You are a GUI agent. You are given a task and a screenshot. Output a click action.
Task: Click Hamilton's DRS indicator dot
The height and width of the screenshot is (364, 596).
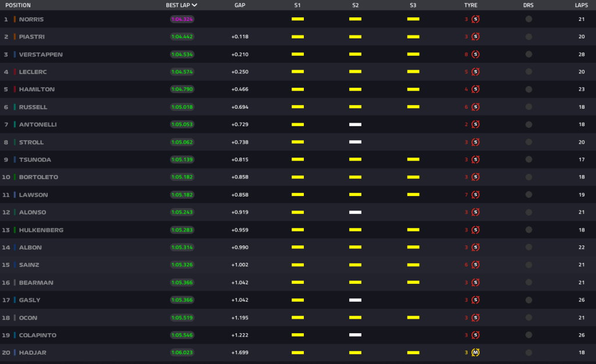pos(528,89)
